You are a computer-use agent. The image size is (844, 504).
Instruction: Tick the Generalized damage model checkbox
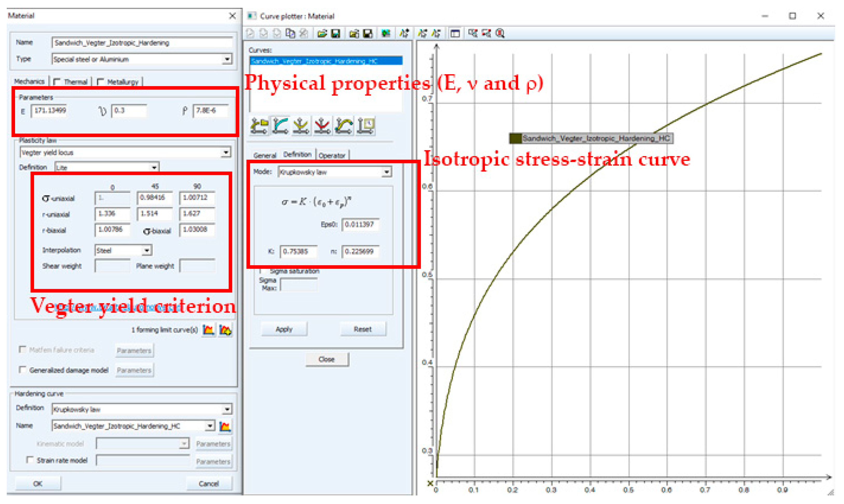(22, 370)
